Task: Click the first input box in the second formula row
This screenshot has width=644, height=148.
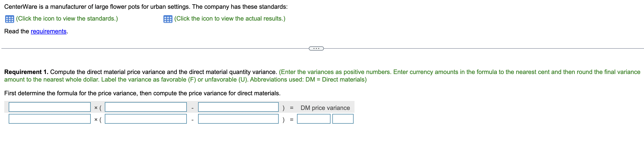Action: coord(49,119)
